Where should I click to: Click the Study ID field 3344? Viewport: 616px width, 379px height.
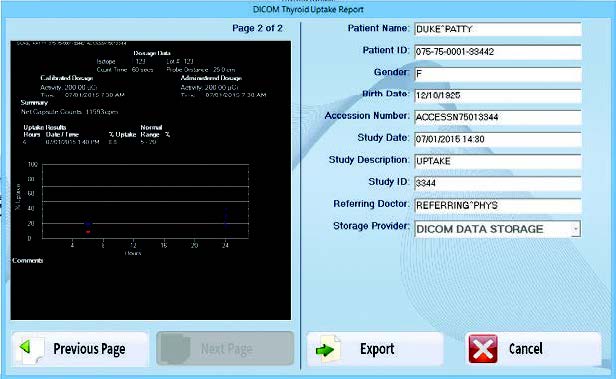[x=497, y=183]
